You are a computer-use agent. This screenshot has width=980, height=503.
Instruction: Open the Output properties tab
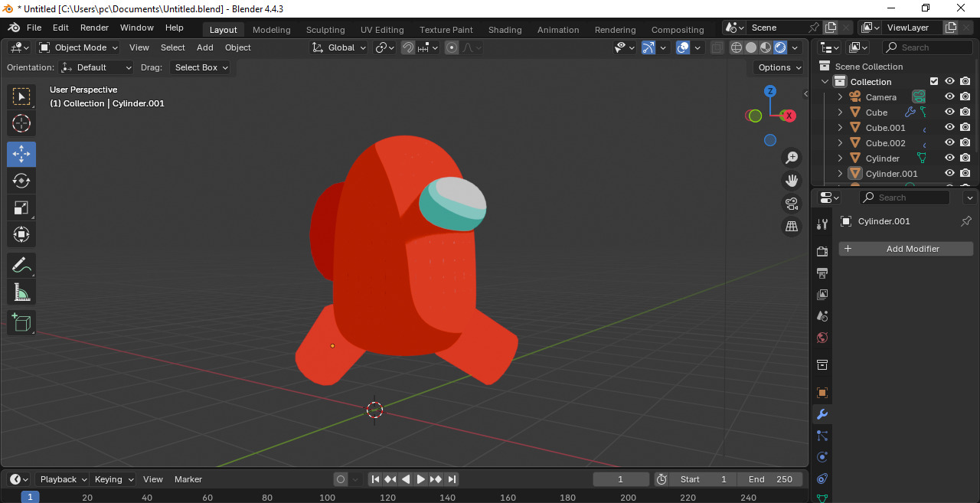[x=822, y=273]
